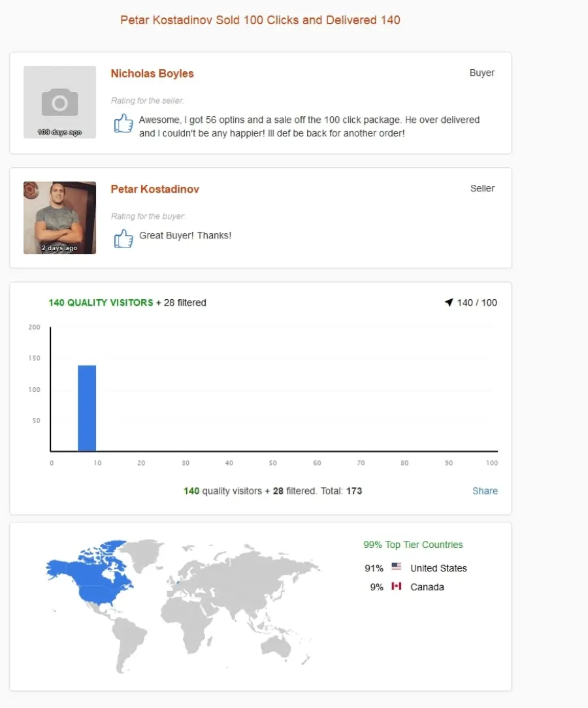Click the Seller role label
This screenshot has height=708, width=588.
point(482,188)
